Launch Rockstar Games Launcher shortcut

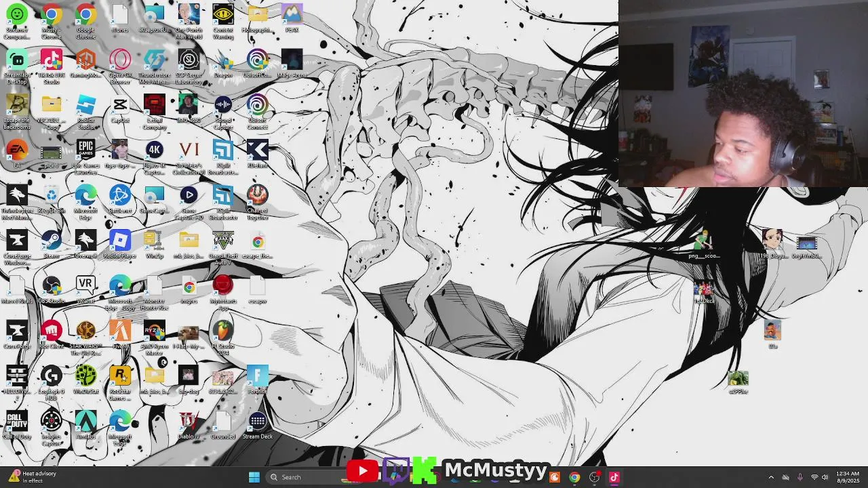tap(120, 384)
